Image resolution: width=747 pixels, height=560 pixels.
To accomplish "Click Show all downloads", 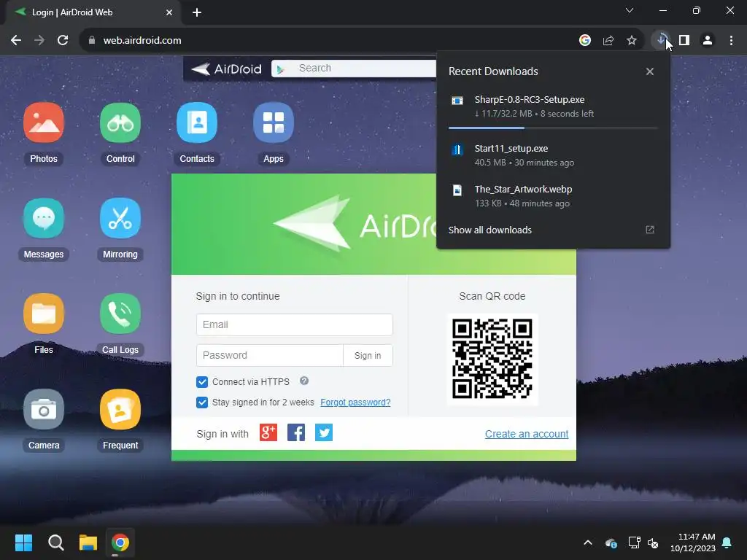I will tap(489, 230).
